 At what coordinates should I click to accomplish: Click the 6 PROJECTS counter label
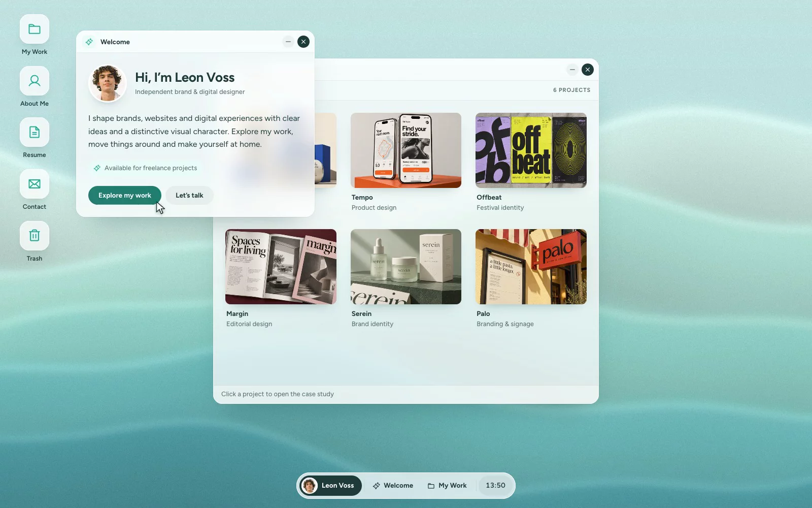tap(572, 90)
